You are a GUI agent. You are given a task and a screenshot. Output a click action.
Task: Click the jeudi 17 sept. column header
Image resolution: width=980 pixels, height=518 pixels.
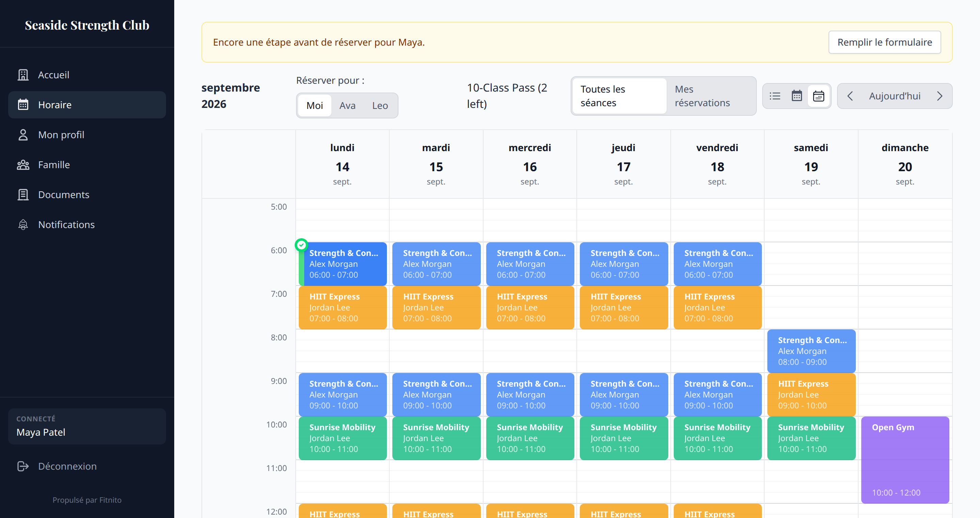coord(623,164)
